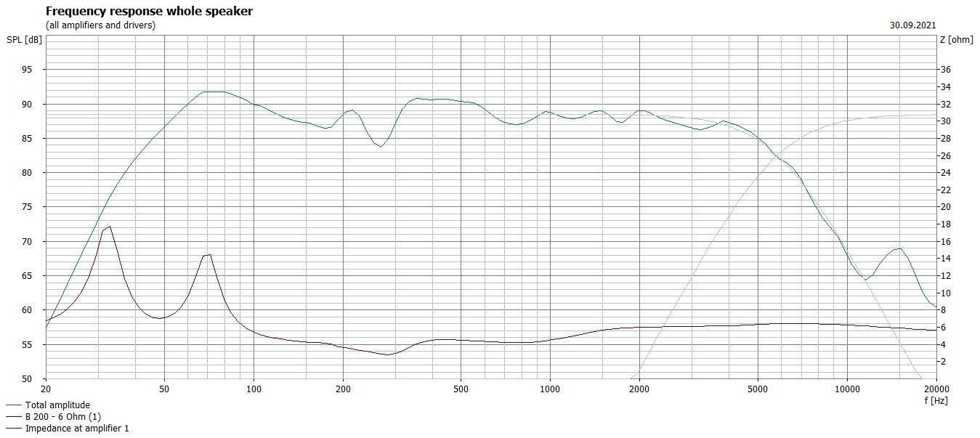The image size is (980, 438).
Task: Click the 95 dB SPL axis value
Action: [x=27, y=70]
